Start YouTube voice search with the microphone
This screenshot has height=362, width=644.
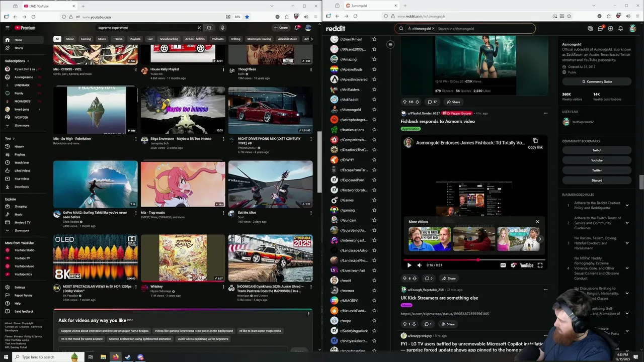pyautogui.click(x=222, y=28)
